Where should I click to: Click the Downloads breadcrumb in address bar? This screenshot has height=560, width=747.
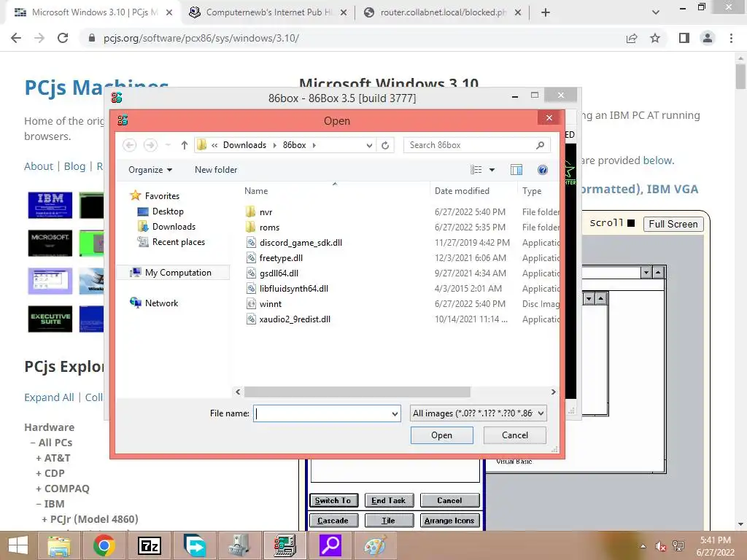click(244, 145)
